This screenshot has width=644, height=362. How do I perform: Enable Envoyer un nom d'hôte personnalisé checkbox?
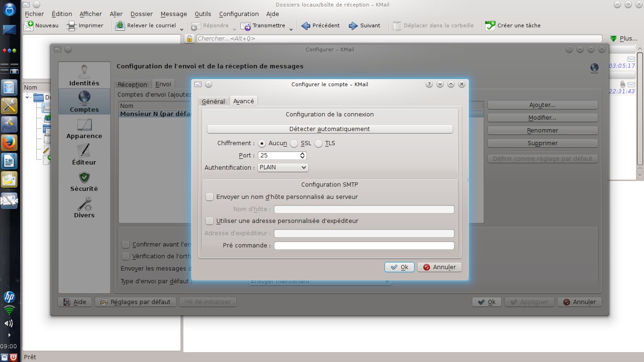(x=210, y=197)
